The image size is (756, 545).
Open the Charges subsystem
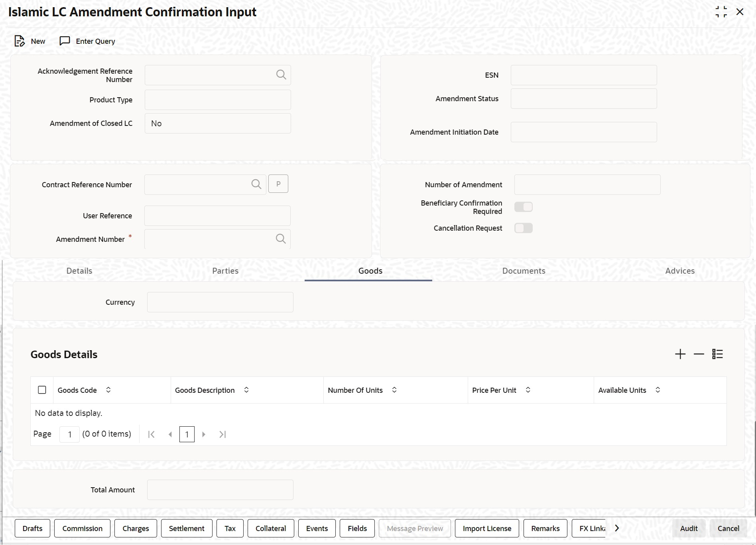coord(136,528)
